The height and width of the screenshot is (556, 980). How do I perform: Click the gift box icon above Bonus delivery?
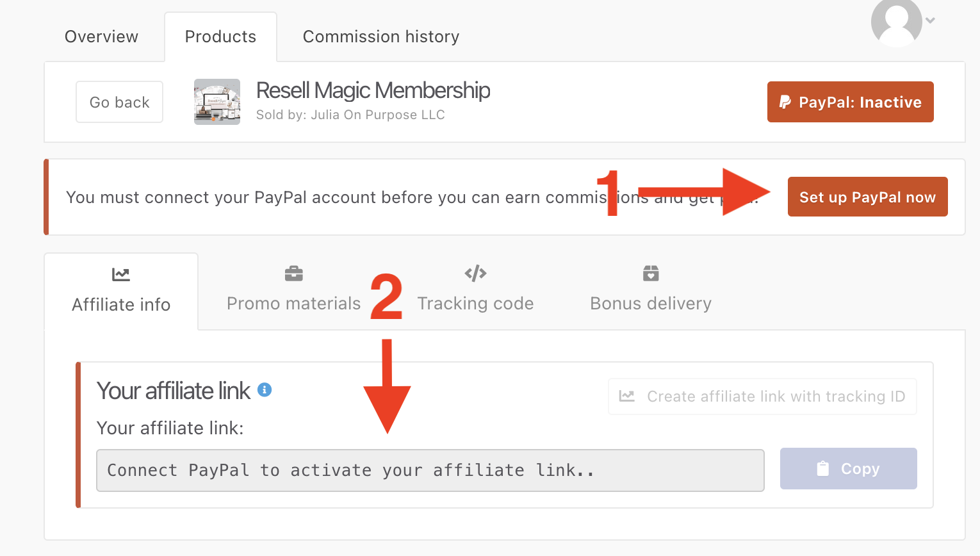[651, 274]
